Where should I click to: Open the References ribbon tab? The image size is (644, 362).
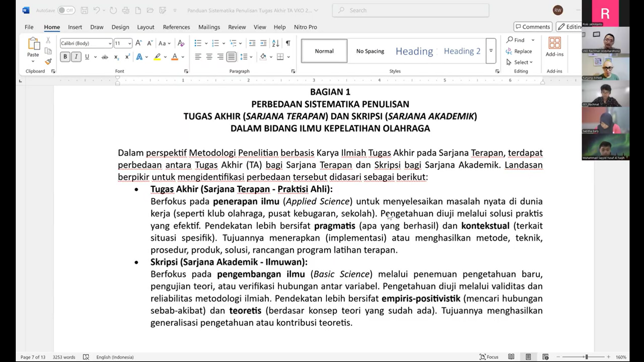pos(176,27)
